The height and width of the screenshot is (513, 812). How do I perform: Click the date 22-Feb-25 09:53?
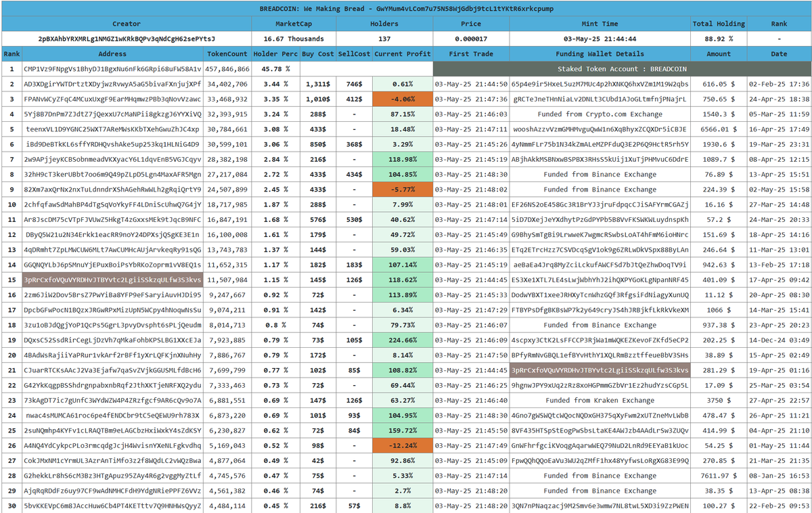[778, 506]
